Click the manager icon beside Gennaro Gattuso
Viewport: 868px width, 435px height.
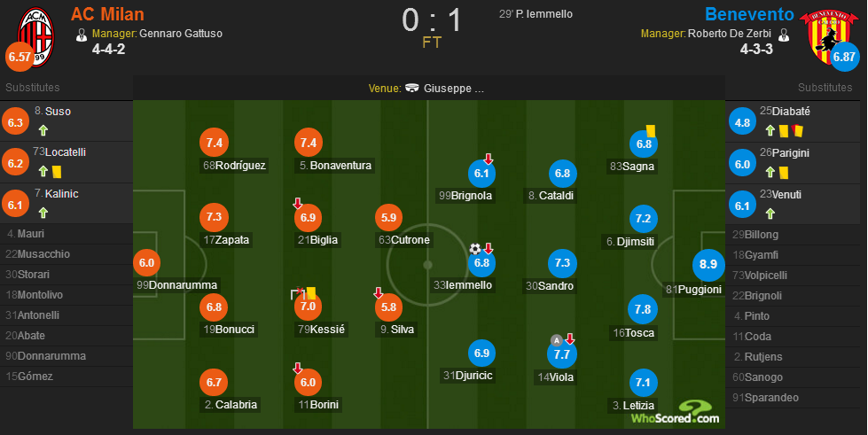[x=82, y=35]
